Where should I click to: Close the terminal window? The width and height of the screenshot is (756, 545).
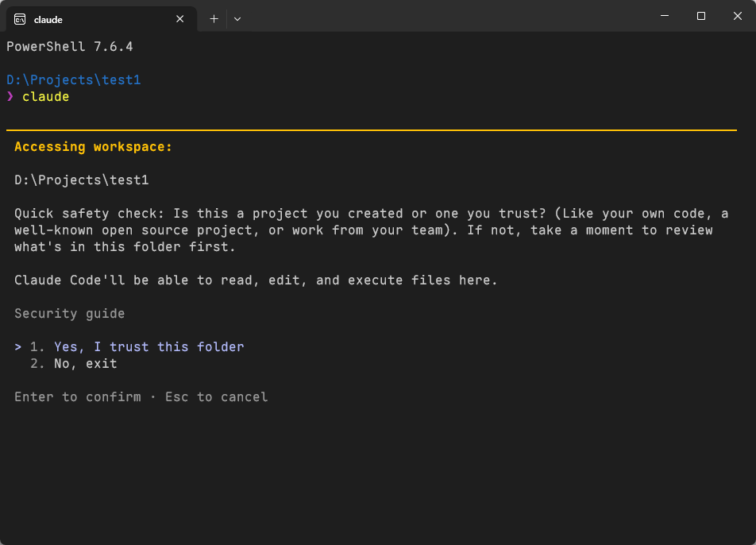tap(737, 16)
